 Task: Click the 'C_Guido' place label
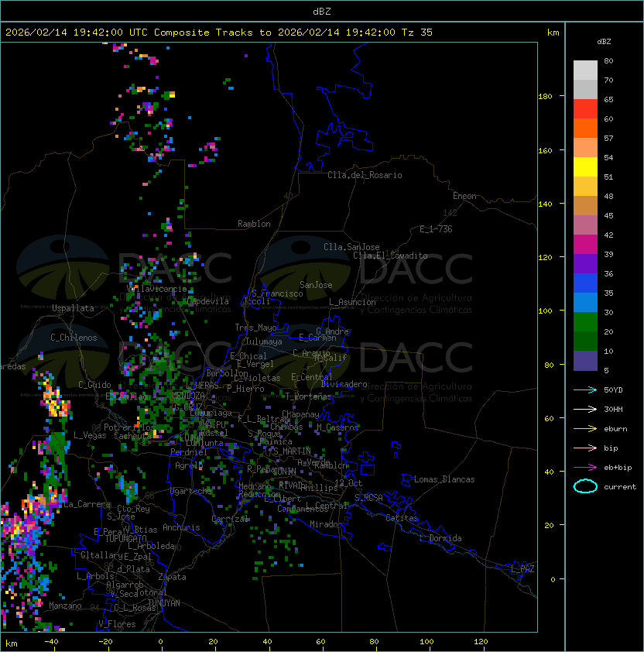94,385
